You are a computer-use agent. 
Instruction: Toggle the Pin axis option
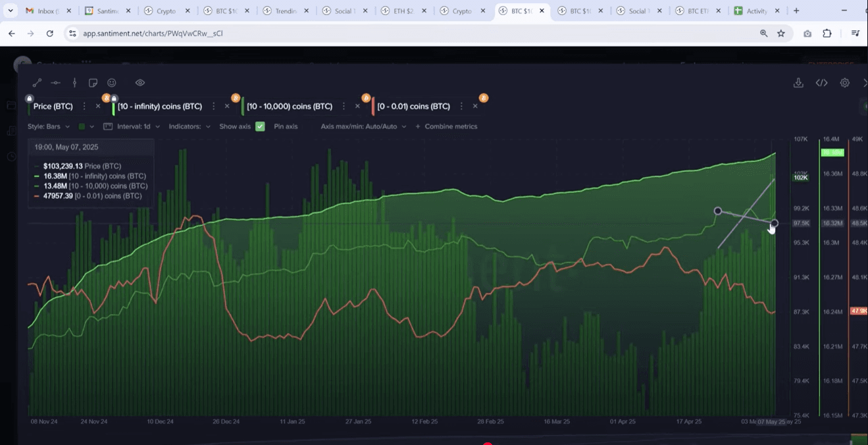(286, 126)
